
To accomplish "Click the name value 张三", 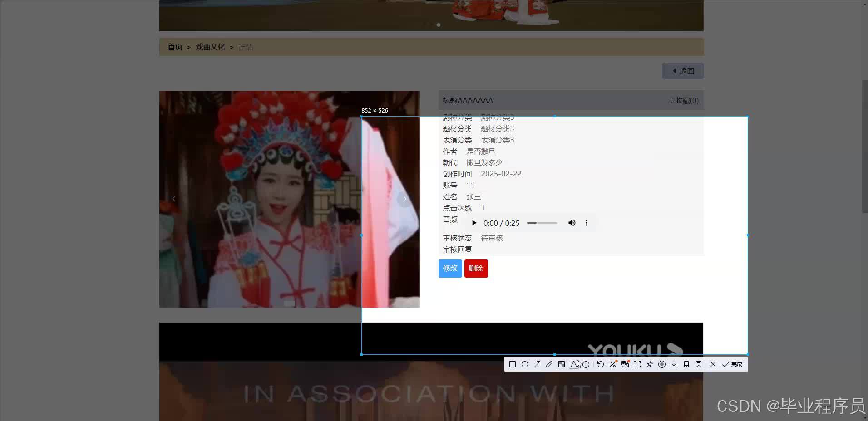I will tap(473, 196).
